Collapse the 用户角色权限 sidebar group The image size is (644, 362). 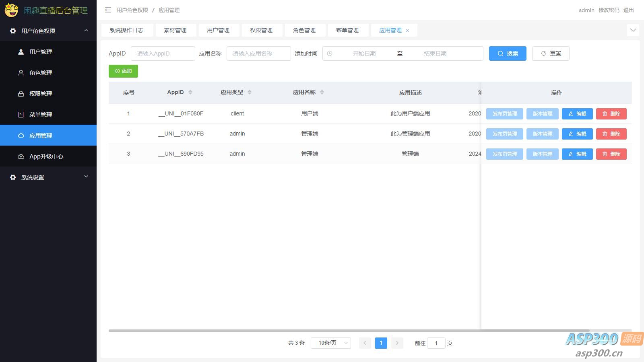coord(86,31)
